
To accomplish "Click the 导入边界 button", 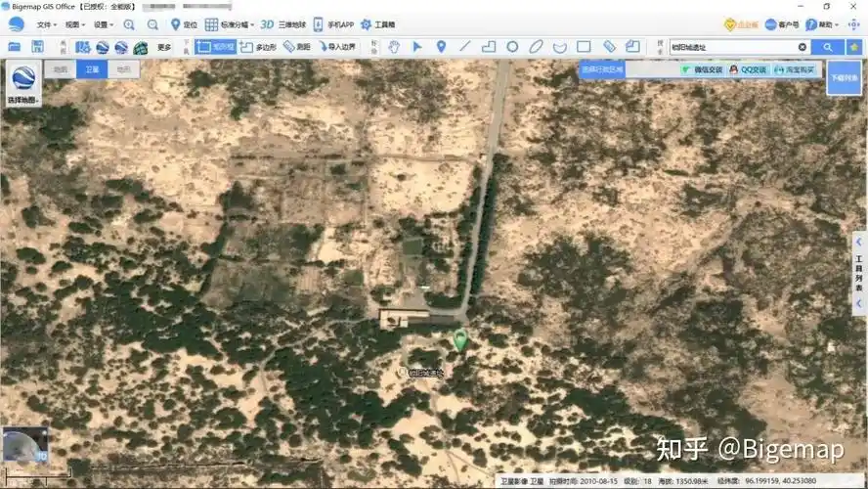I will [x=335, y=46].
